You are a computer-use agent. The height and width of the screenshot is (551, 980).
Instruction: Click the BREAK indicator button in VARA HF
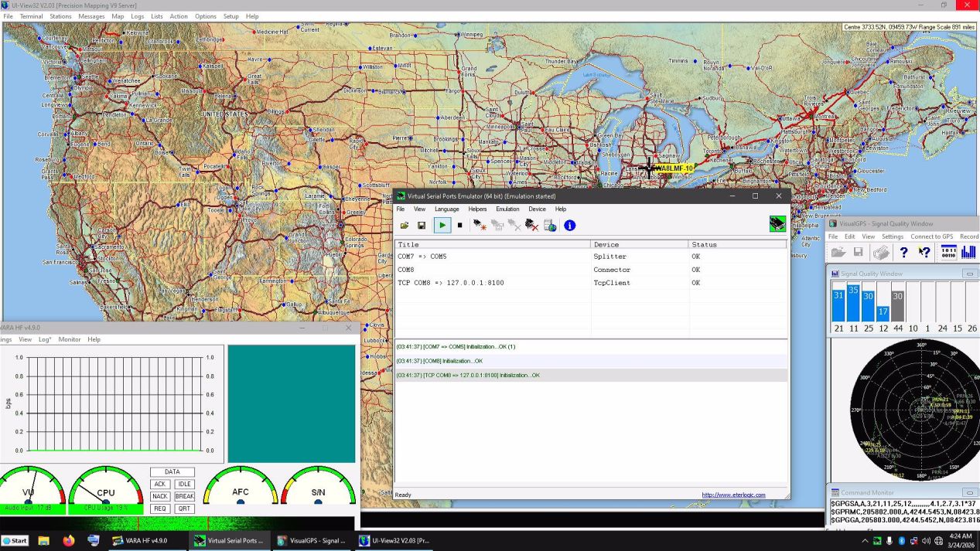[184, 496]
